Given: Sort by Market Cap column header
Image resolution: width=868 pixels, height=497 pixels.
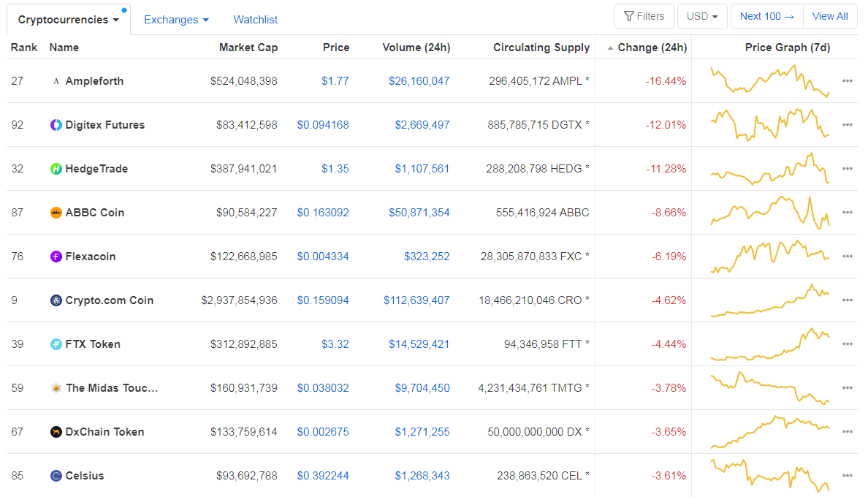Looking at the screenshot, I should pyautogui.click(x=248, y=48).
